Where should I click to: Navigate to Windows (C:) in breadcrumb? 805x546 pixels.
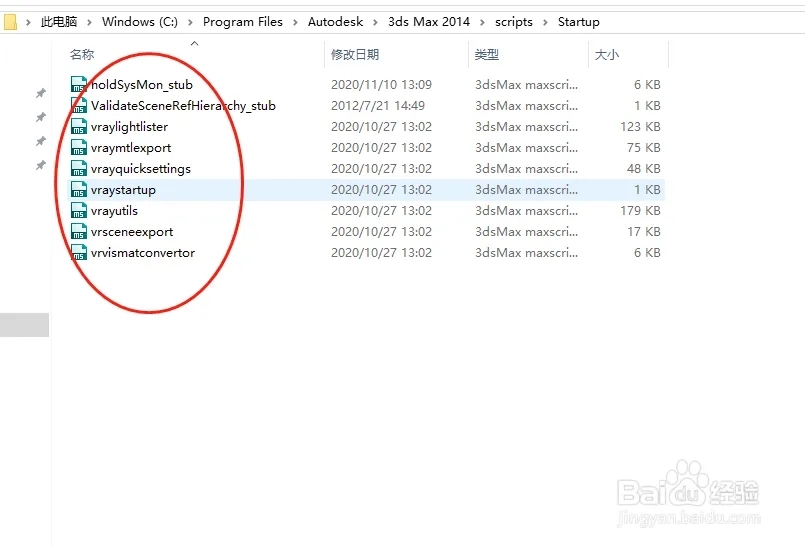click(140, 22)
